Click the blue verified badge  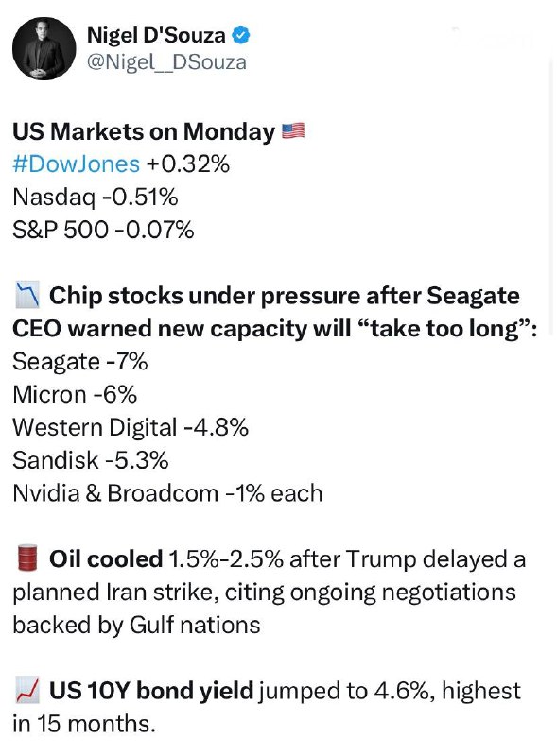pyautogui.click(x=241, y=35)
